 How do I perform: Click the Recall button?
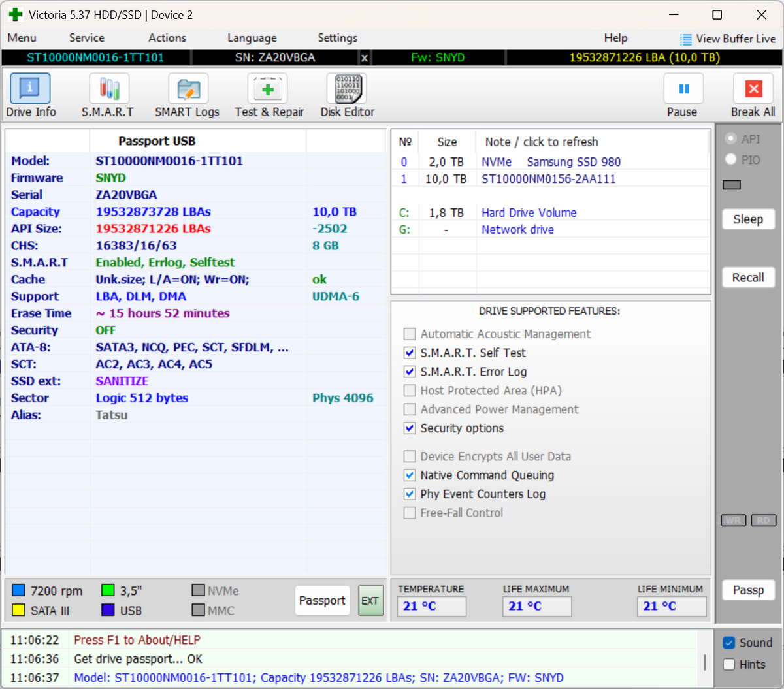[748, 278]
